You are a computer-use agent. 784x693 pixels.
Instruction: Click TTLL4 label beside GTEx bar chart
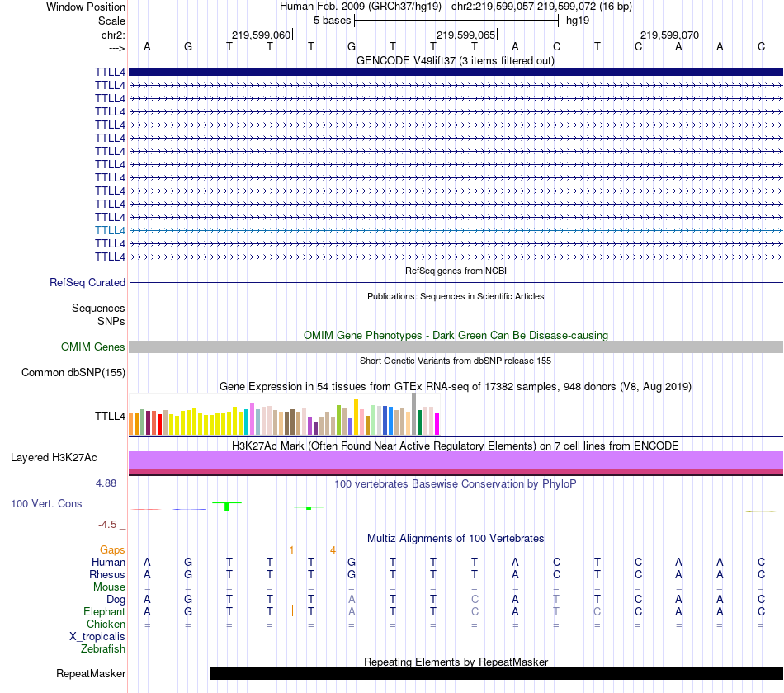tap(110, 416)
